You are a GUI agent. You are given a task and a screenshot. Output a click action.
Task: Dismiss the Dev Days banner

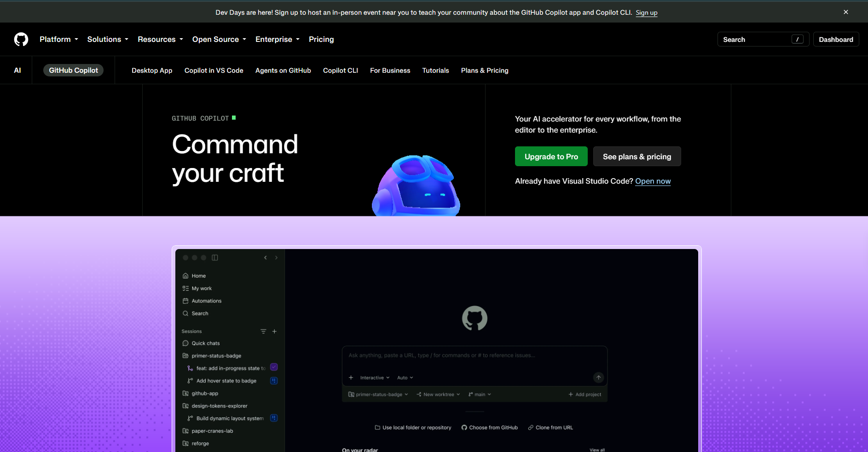tap(846, 12)
